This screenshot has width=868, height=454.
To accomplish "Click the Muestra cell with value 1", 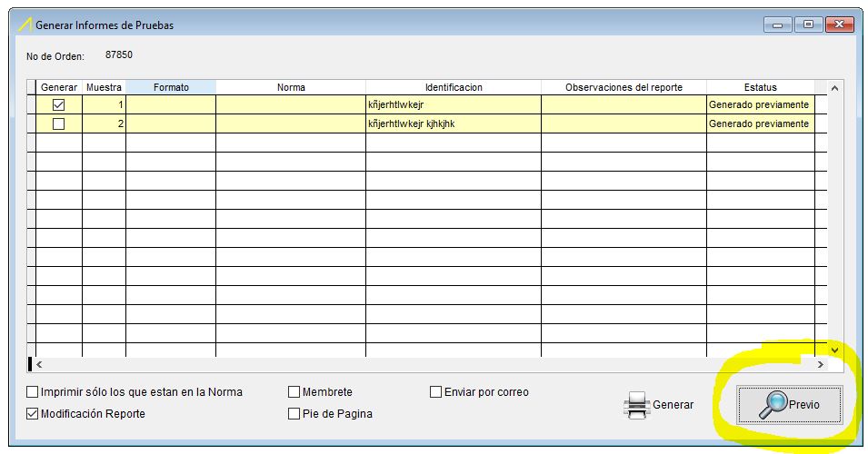I will tap(105, 104).
